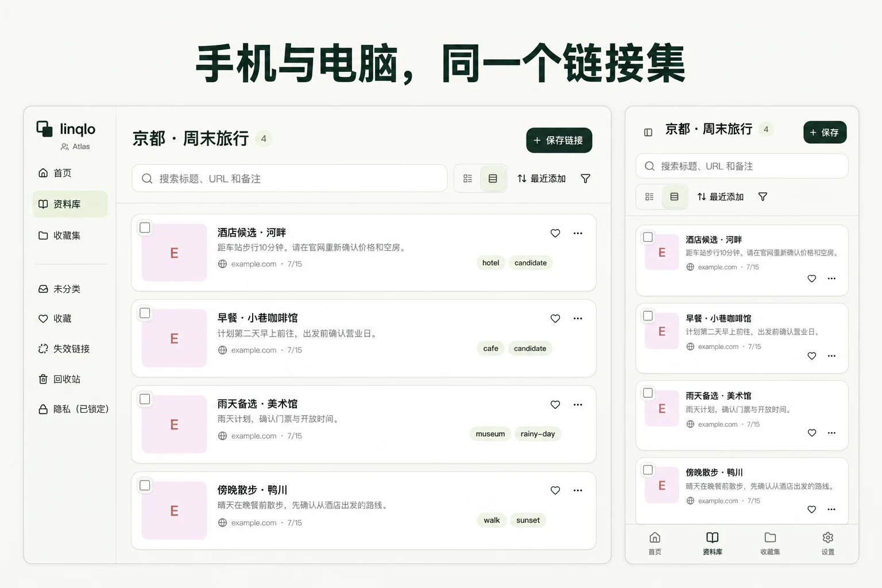
Task: Click the mobile 保存 button
Action: point(825,132)
